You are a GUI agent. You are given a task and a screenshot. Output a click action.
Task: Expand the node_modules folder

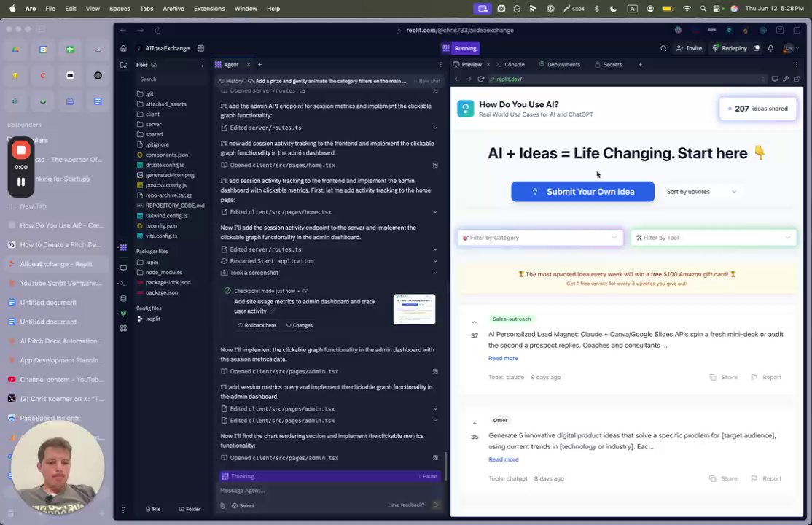(160, 272)
